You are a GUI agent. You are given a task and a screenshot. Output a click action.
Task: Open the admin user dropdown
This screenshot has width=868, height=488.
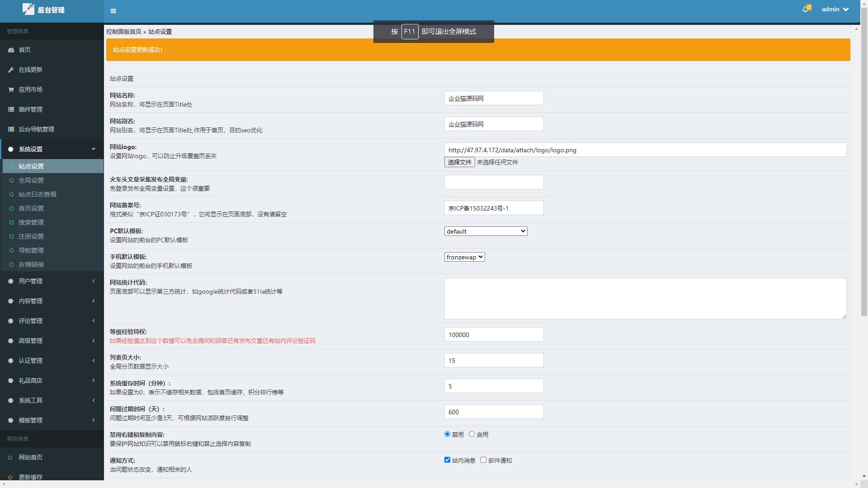pyautogui.click(x=835, y=9)
